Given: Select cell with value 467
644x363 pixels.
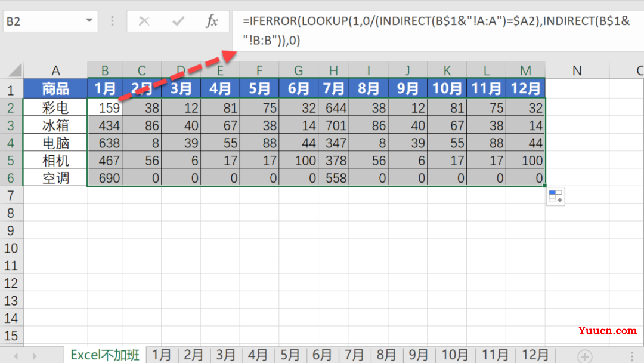Looking at the screenshot, I should [105, 161].
